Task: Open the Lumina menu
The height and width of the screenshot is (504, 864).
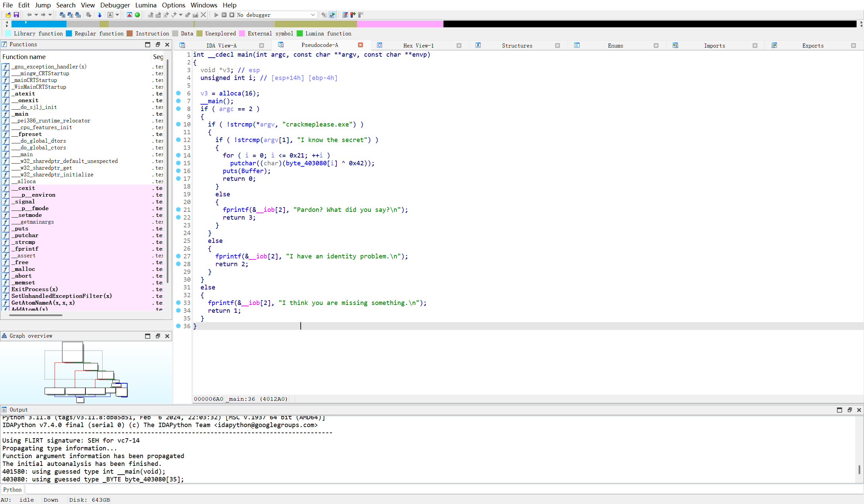Action: point(146,5)
